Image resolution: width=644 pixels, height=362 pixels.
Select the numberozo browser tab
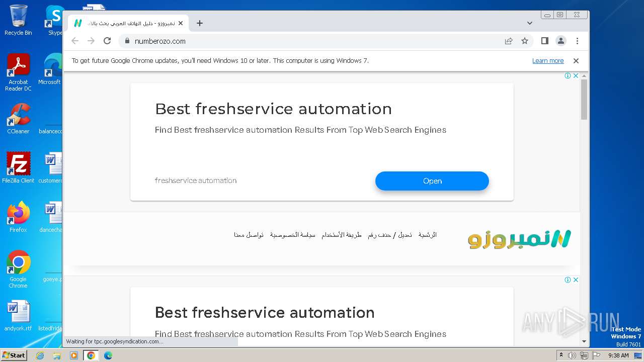tap(128, 23)
